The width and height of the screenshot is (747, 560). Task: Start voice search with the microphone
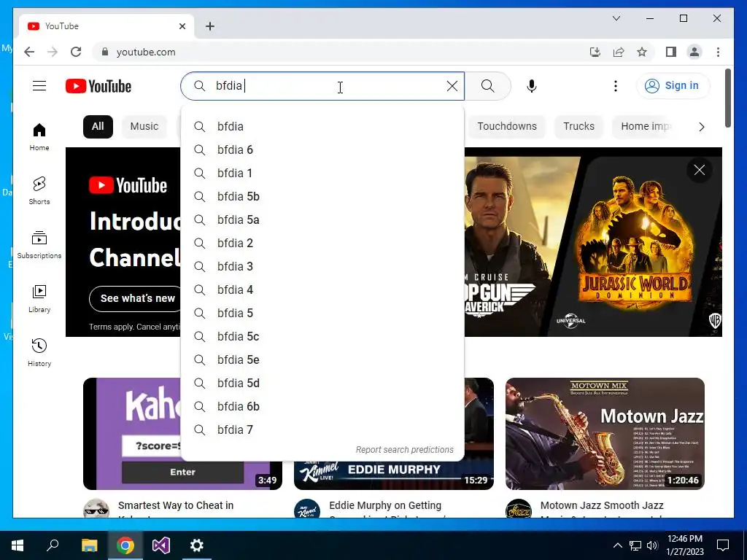[x=532, y=86]
